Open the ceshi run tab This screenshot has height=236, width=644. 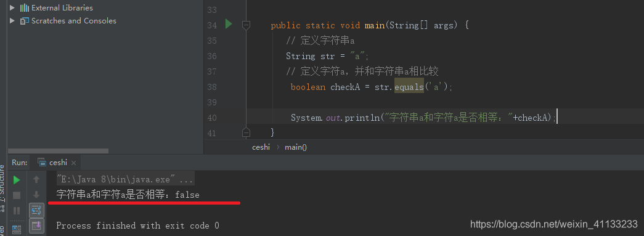click(x=58, y=163)
